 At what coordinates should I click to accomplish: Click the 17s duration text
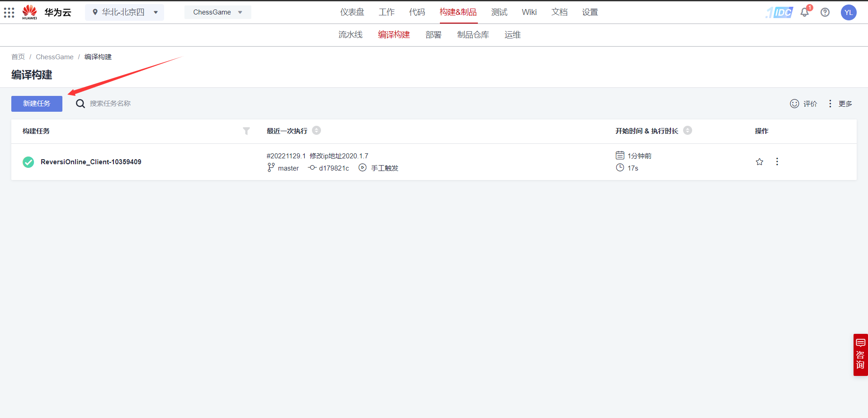(x=633, y=168)
